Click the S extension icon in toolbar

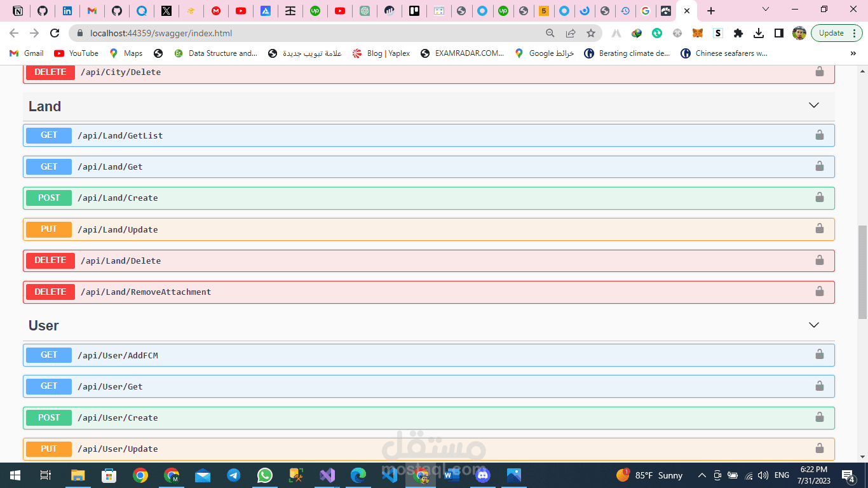(717, 33)
